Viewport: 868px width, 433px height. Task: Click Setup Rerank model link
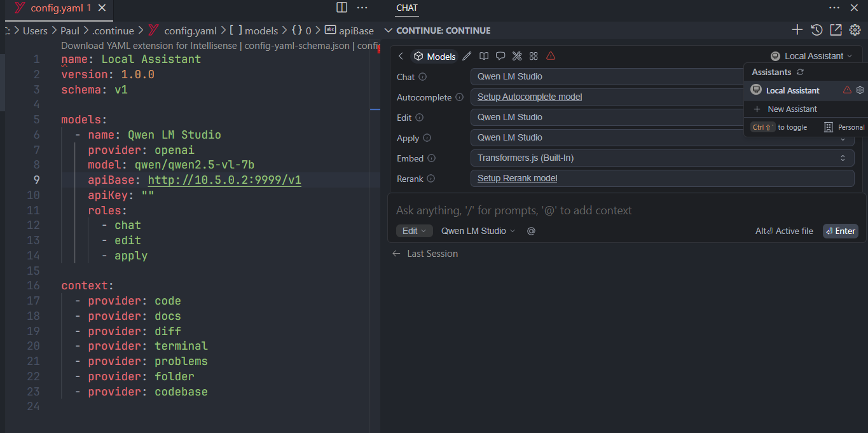517,178
